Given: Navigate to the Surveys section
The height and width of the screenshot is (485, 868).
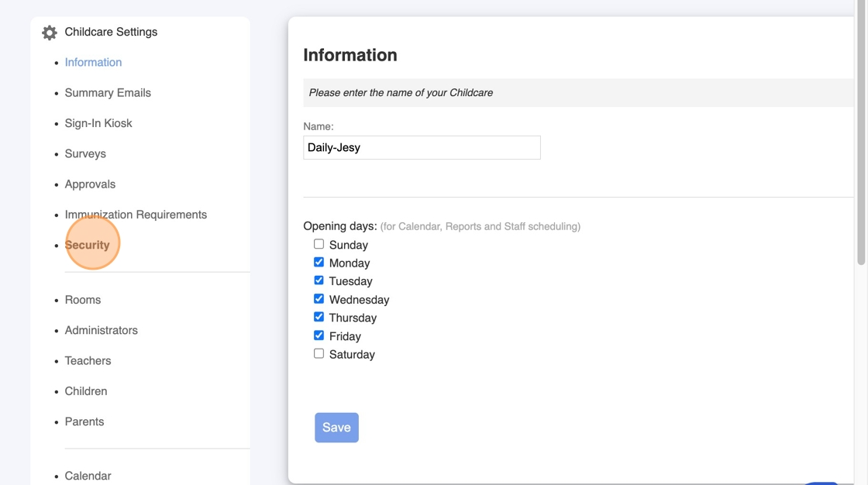Looking at the screenshot, I should [x=85, y=154].
